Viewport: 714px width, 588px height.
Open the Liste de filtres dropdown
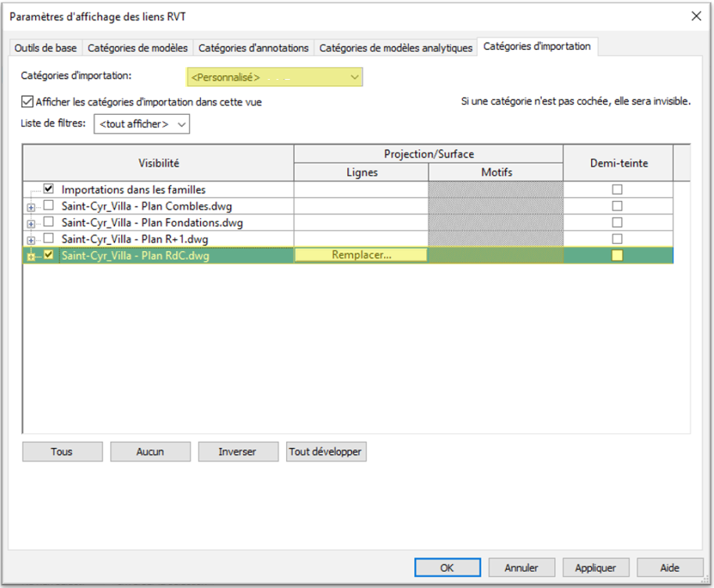coord(142,124)
